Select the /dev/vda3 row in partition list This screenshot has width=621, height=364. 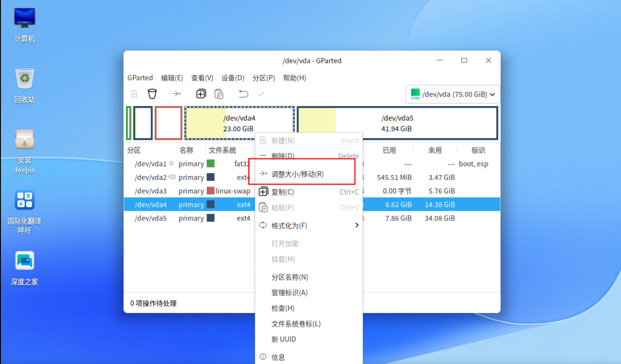(312, 191)
